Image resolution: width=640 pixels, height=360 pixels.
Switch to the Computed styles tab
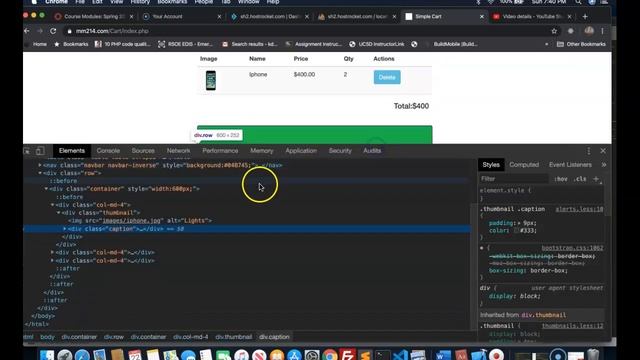[524, 165]
